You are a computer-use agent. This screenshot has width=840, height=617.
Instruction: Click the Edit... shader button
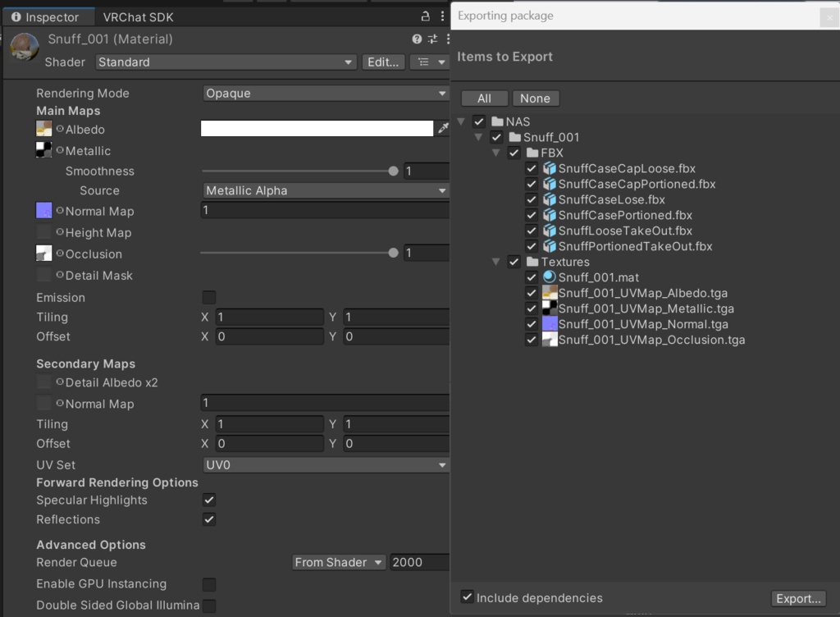(x=383, y=62)
